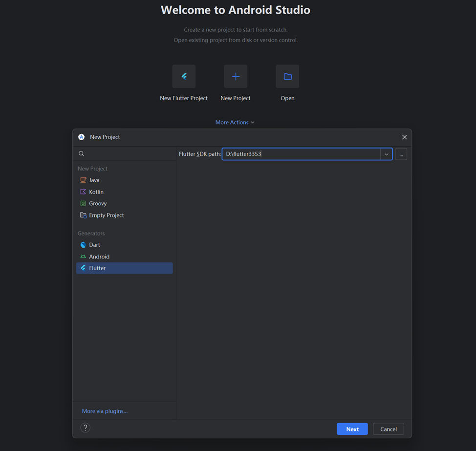Select the Dart generator
The height and width of the screenshot is (451, 476).
pos(125,245)
